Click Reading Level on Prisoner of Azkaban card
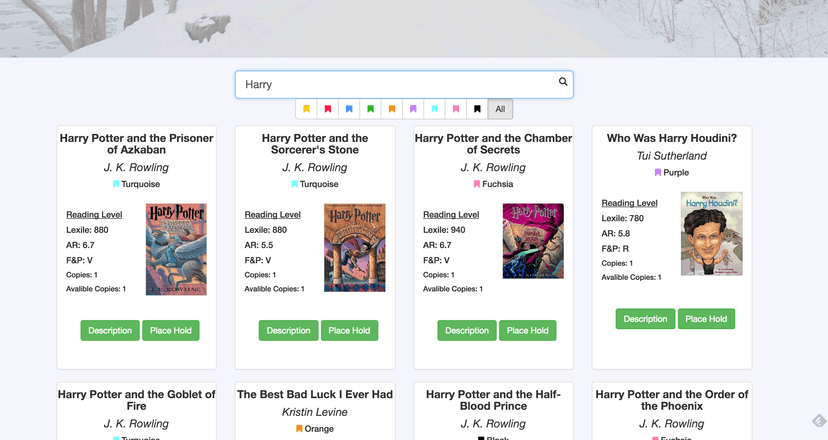 [94, 214]
